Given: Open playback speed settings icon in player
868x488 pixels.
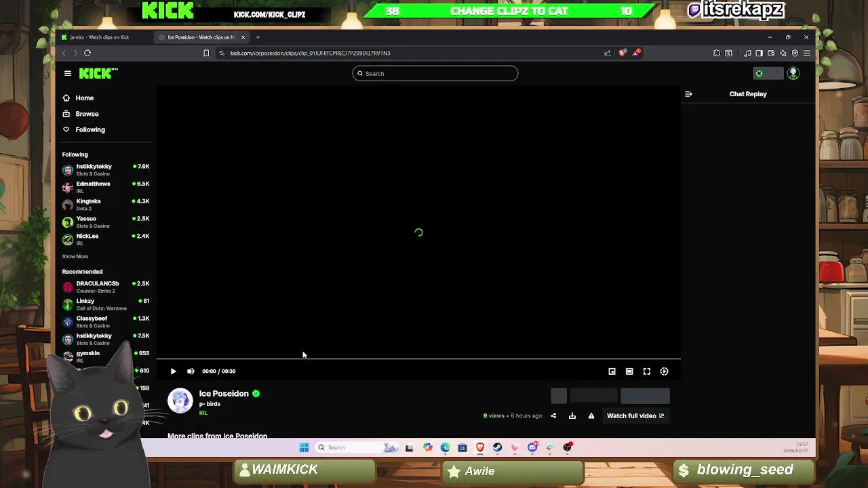Looking at the screenshot, I should (665, 371).
